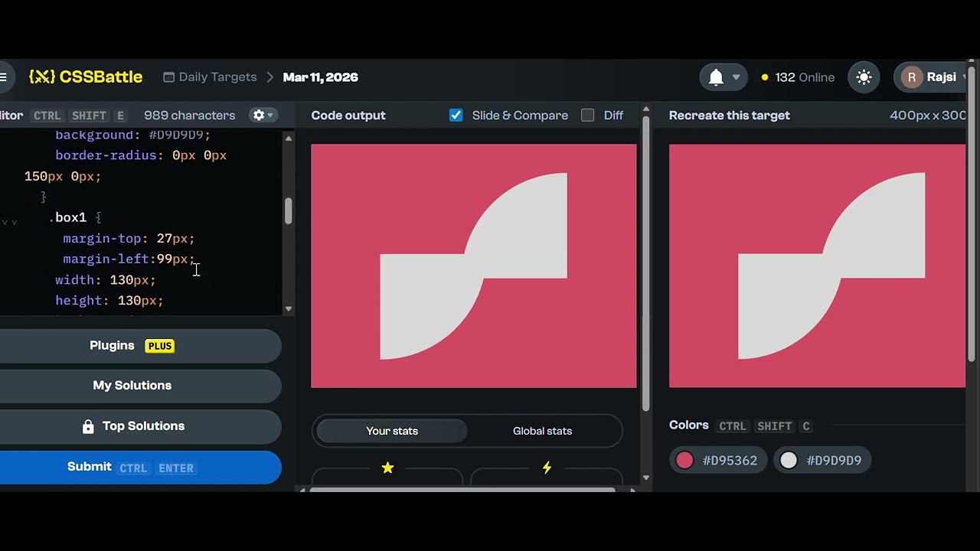Click the lock icon on Top Solutions

tap(88, 426)
